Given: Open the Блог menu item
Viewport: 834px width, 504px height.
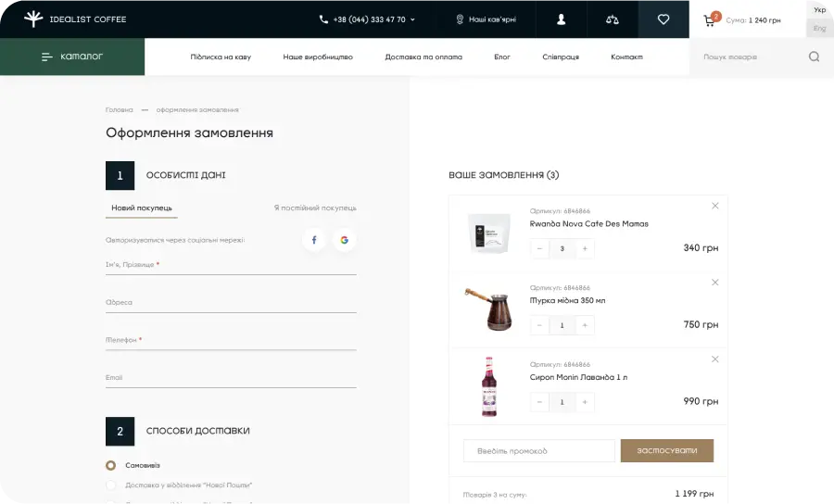Looking at the screenshot, I should tap(502, 57).
